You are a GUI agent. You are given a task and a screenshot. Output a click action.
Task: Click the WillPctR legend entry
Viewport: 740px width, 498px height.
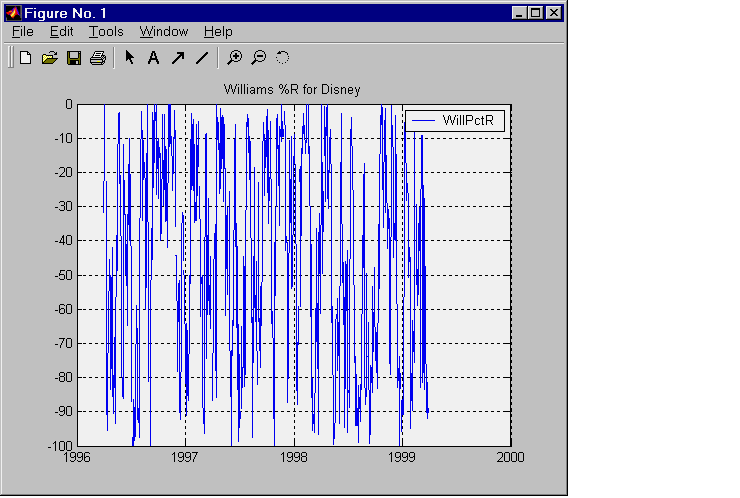click(474, 120)
